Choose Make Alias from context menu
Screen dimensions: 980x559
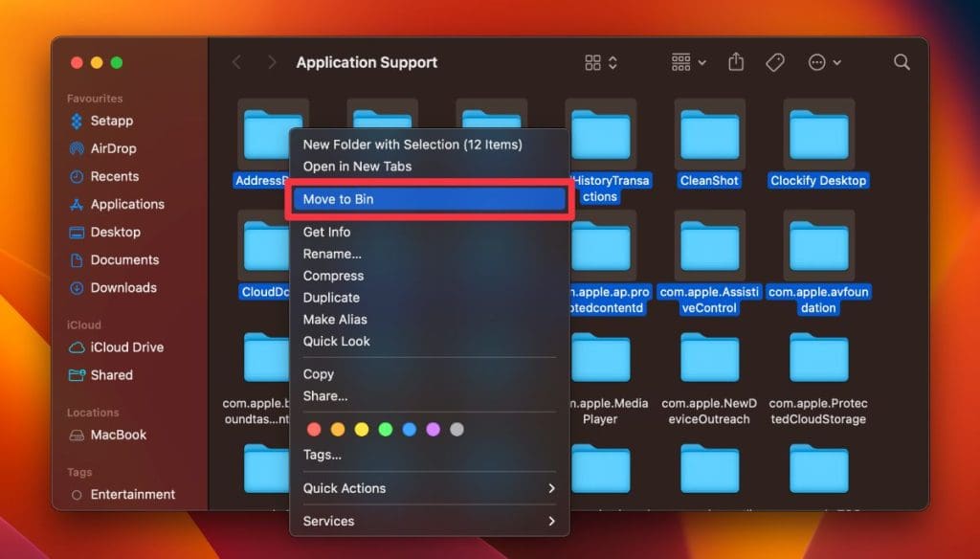(x=335, y=320)
